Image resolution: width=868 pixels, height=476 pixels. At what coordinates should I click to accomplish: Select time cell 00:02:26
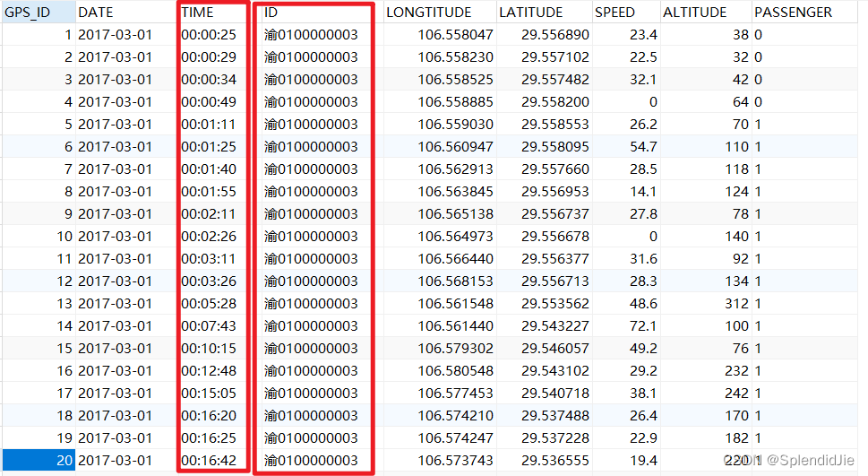[x=209, y=237]
